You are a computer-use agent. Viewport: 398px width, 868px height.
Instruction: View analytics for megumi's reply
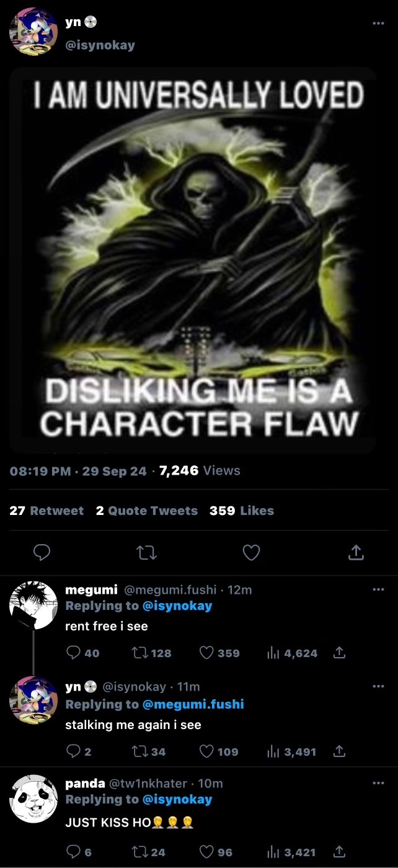pos(272,653)
